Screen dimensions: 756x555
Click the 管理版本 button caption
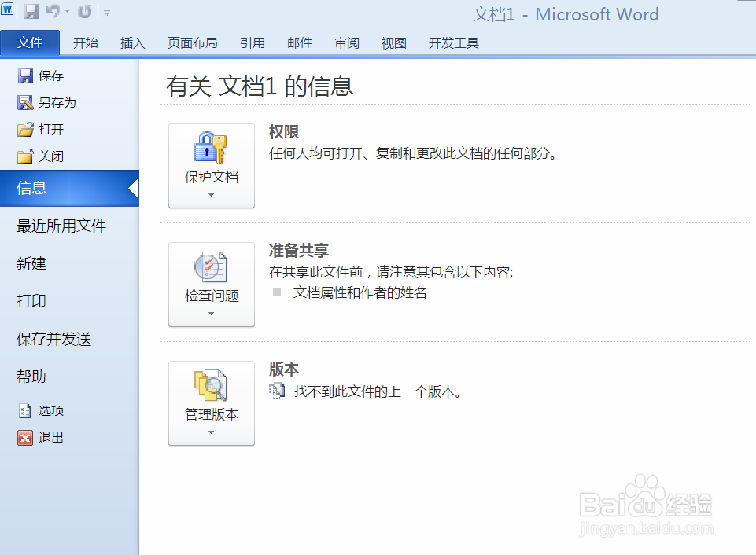click(212, 414)
